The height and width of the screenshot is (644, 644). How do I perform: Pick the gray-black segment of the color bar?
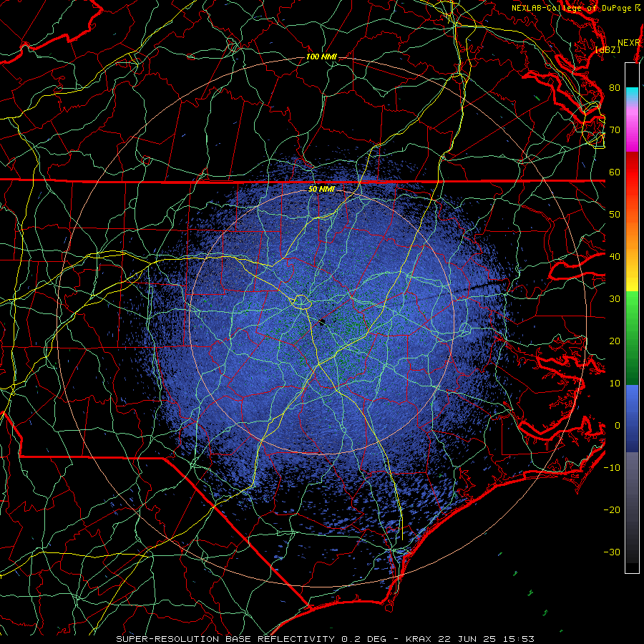632,507
